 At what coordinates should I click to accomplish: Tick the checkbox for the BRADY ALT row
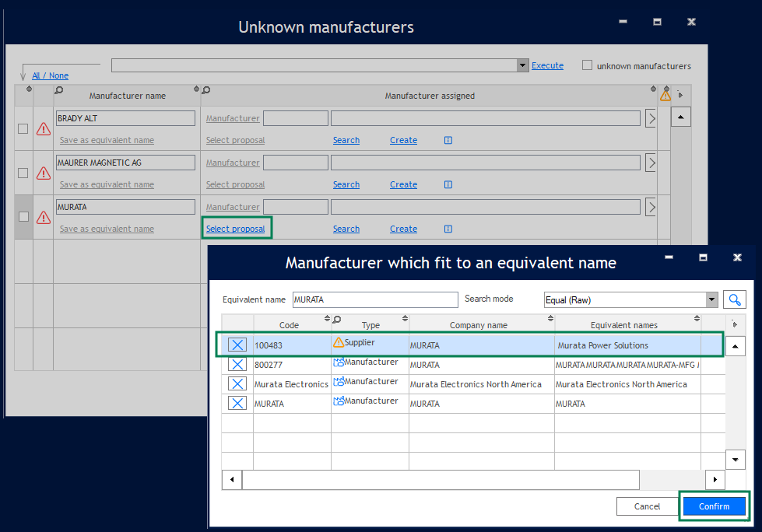[x=23, y=129]
